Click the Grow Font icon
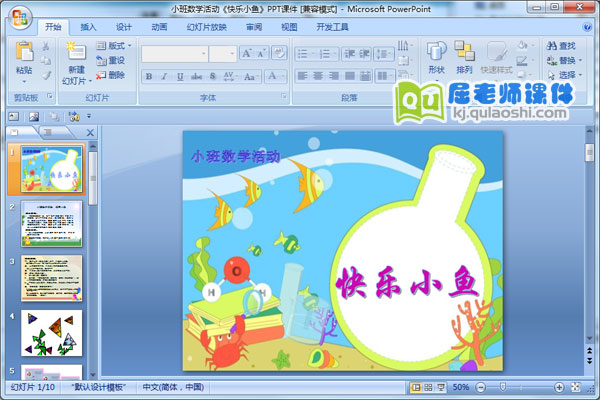The image size is (600, 400). 247,54
